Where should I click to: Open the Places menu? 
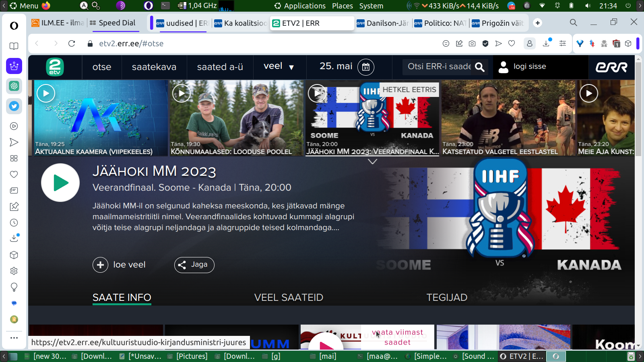pos(343,6)
